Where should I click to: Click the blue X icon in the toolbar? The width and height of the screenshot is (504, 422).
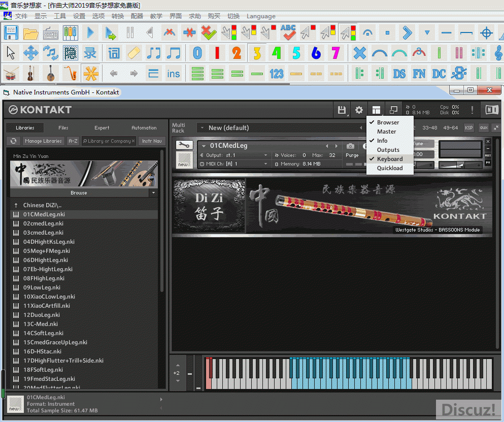click(360, 53)
